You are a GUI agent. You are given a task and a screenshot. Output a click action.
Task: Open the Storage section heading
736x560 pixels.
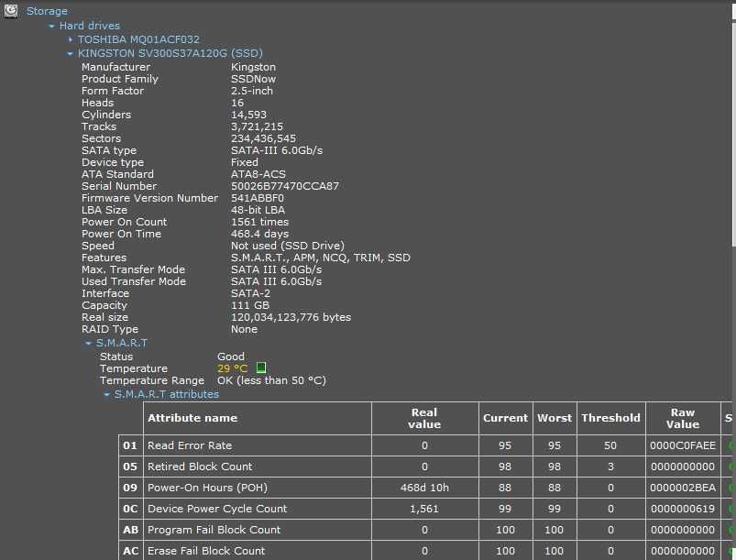click(x=47, y=11)
